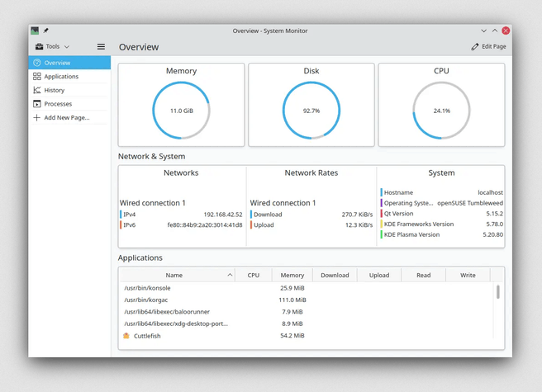Image resolution: width=542 pixels, height=392 pixels.
Task: Click the Tools toolbox icon
Action: tap(39, 46)
